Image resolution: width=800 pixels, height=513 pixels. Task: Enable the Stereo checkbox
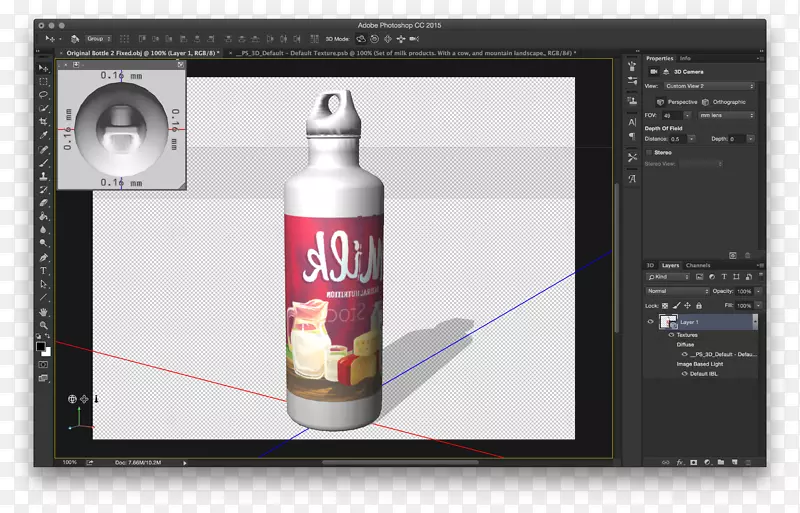(x=649, y=153)
